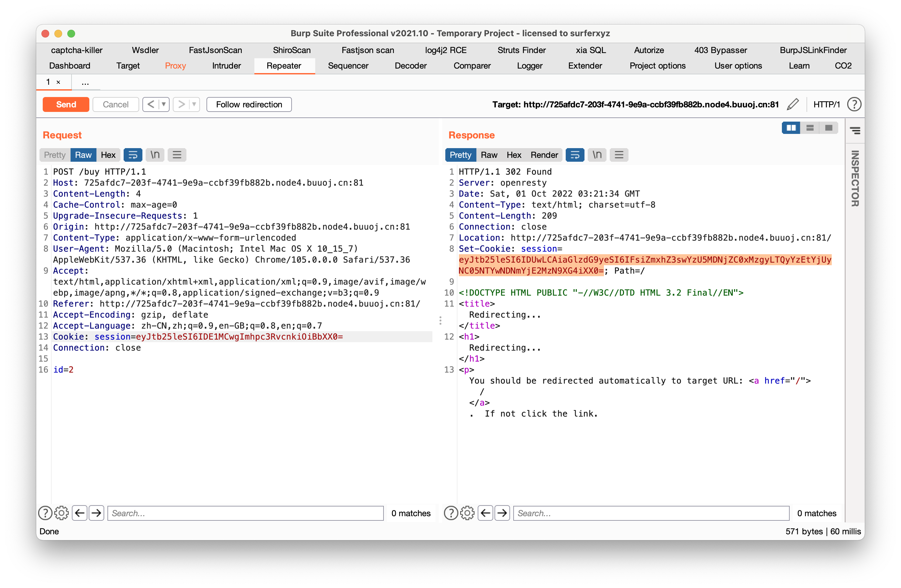The height and width of the screenshot is (588, 901).
Task: Switch to combined tabbed layout icon
Action: [829, 128]
